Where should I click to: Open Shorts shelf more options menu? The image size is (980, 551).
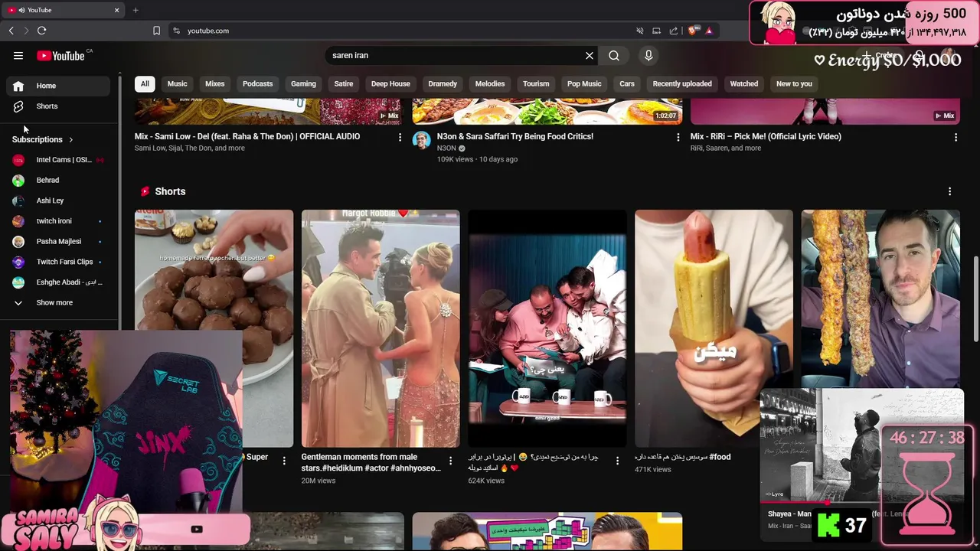click(x=949, y=191)
